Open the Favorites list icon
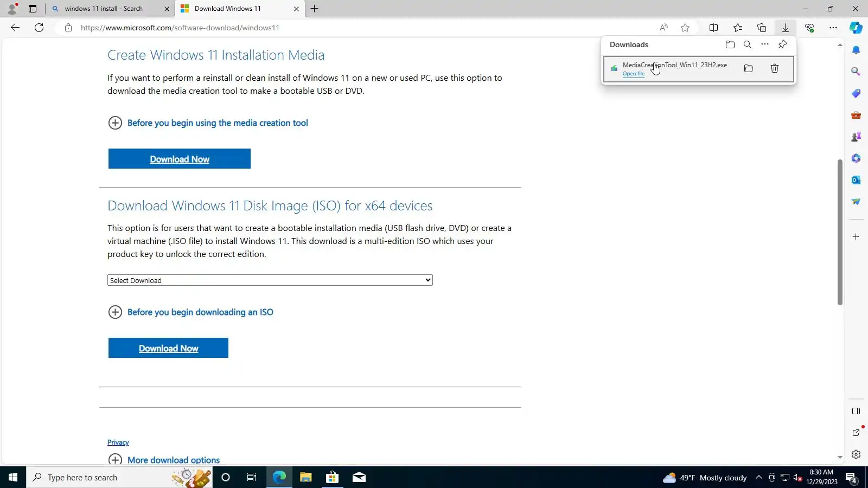The image size is (868, 488). coord(738,28)
